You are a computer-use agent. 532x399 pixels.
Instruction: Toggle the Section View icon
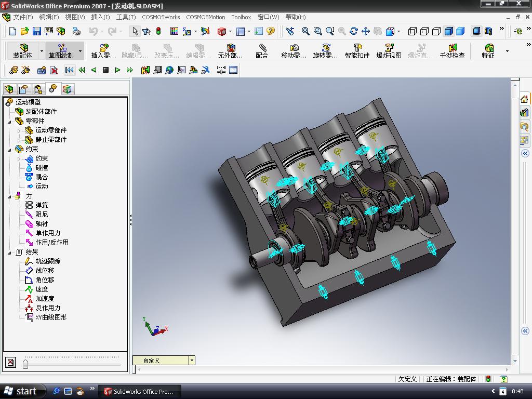[488, 31]
